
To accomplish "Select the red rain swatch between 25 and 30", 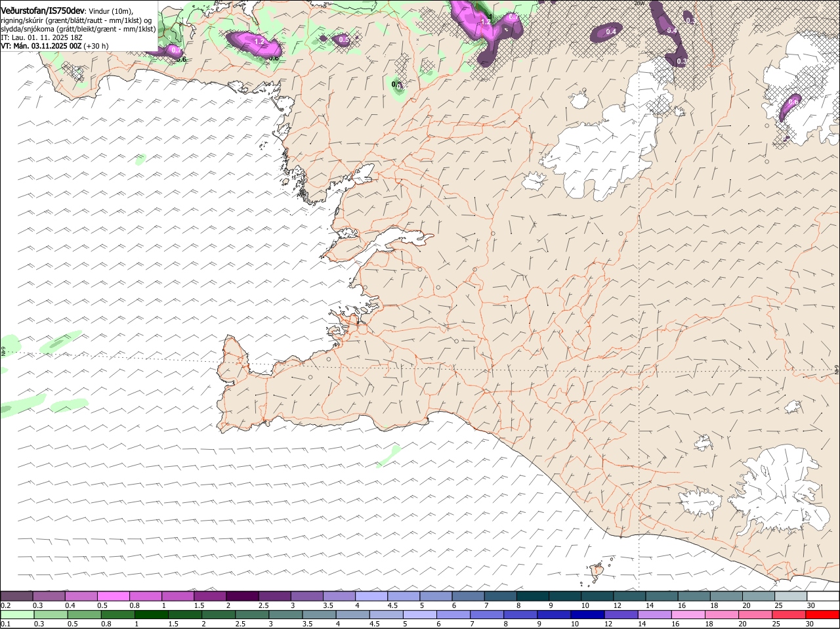I will point(790,615).
